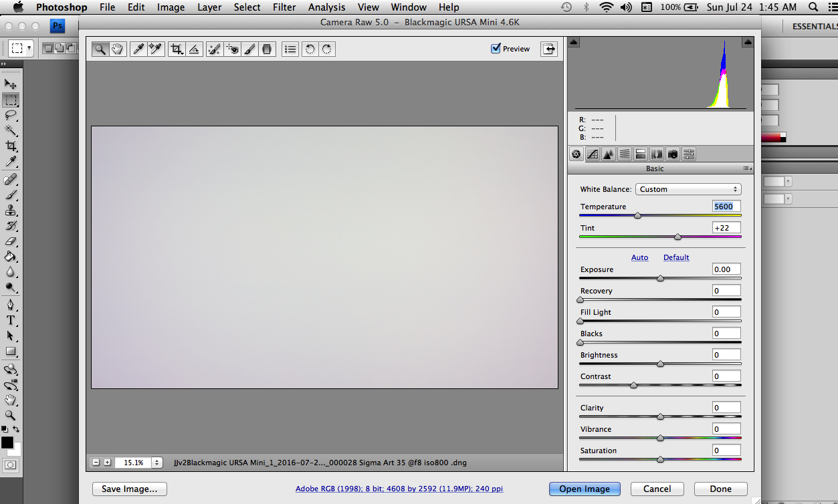Screen dimensions: 838x504
Task: Open the Basic panel flyout menu
Action: 747,168
